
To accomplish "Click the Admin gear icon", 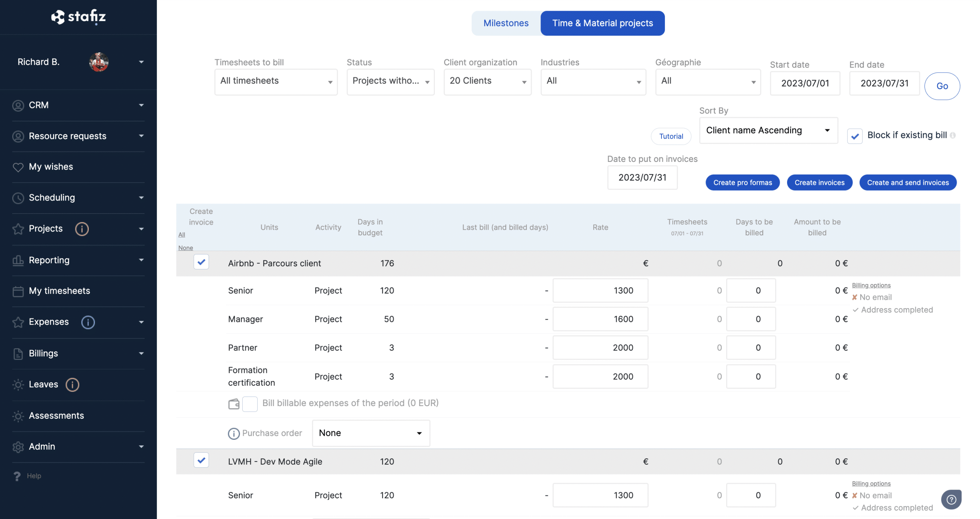I will (x=18, y=447).
